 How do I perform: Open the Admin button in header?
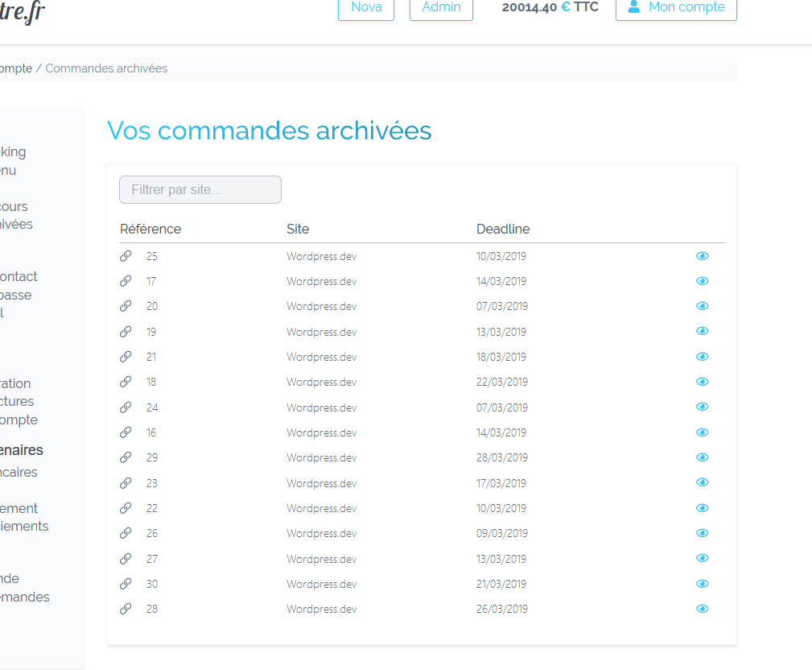pos(441,8)
